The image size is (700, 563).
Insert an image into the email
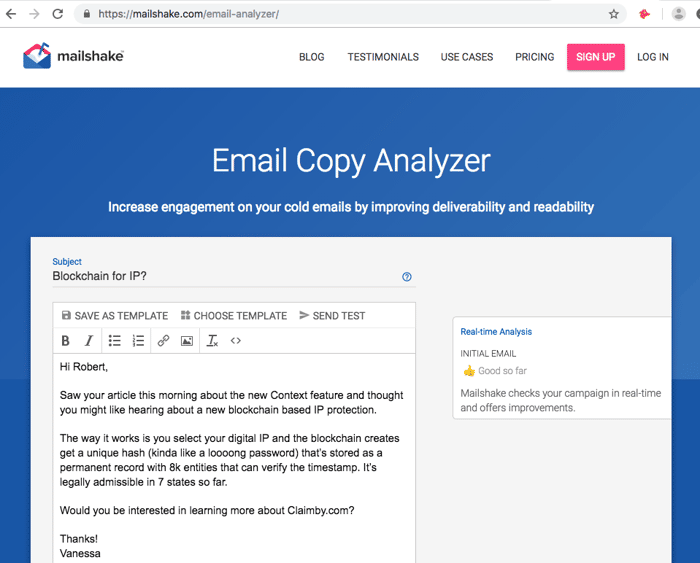click(x=187, y=341)
